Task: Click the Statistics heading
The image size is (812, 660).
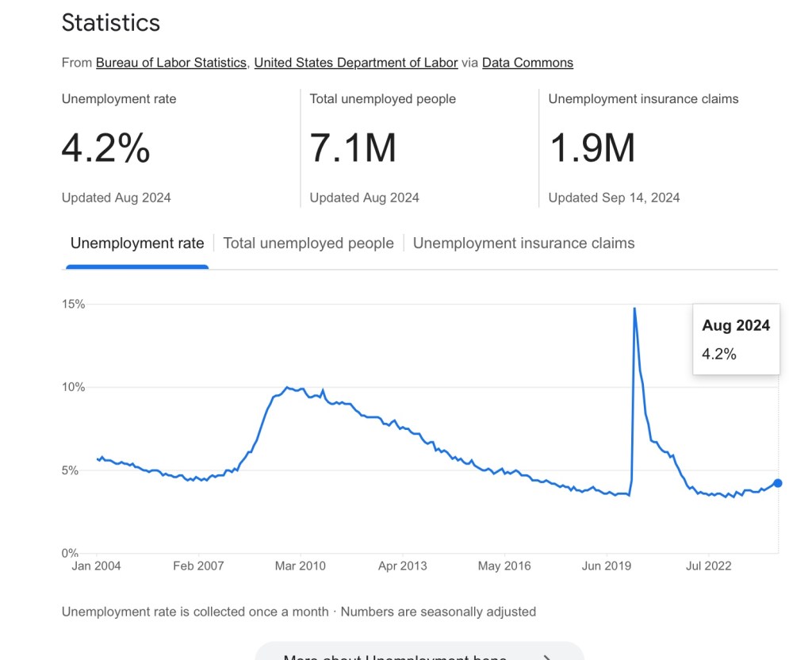Action: click(x=111, y=23)
